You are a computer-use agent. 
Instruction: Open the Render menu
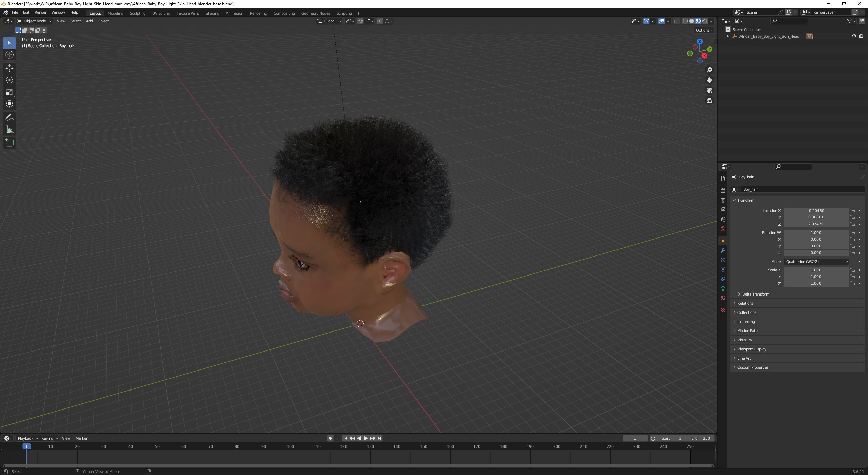coord(40,12)
